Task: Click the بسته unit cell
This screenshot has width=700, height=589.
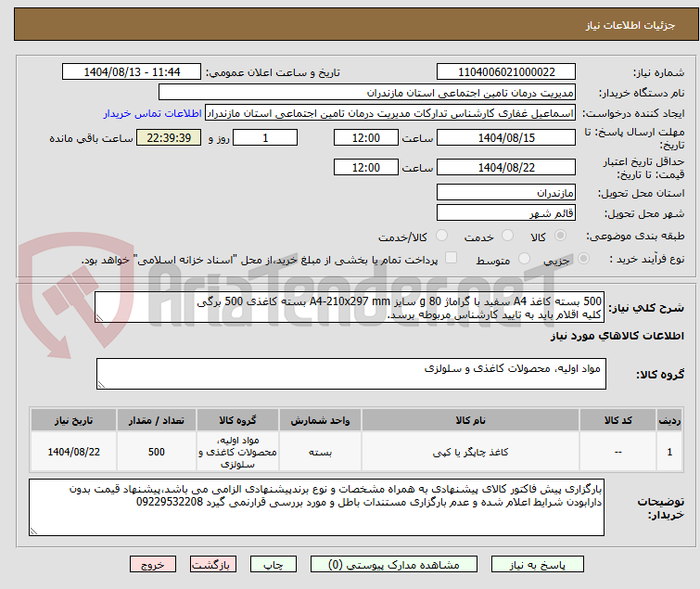Action: tap(320, 452)
